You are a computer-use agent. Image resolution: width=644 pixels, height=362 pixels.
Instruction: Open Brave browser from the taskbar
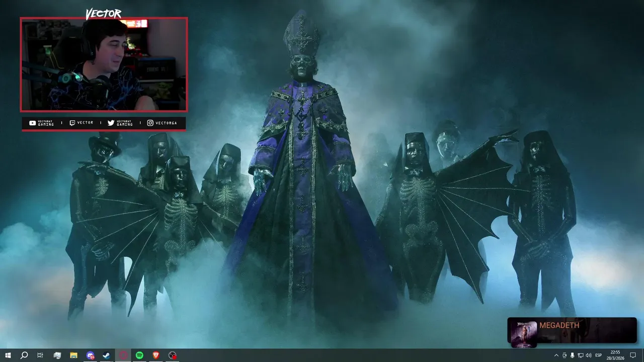pyautogui.click(x=156, y=355)
